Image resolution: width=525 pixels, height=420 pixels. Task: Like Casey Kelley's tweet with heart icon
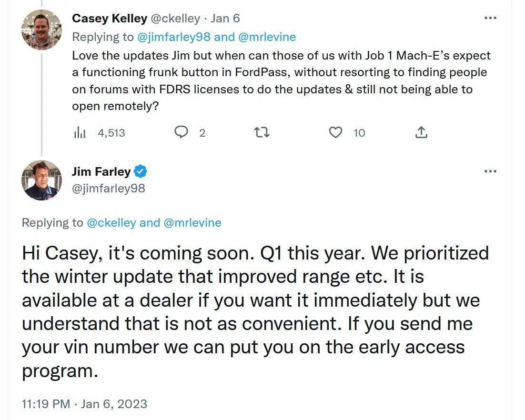(335, 132)
